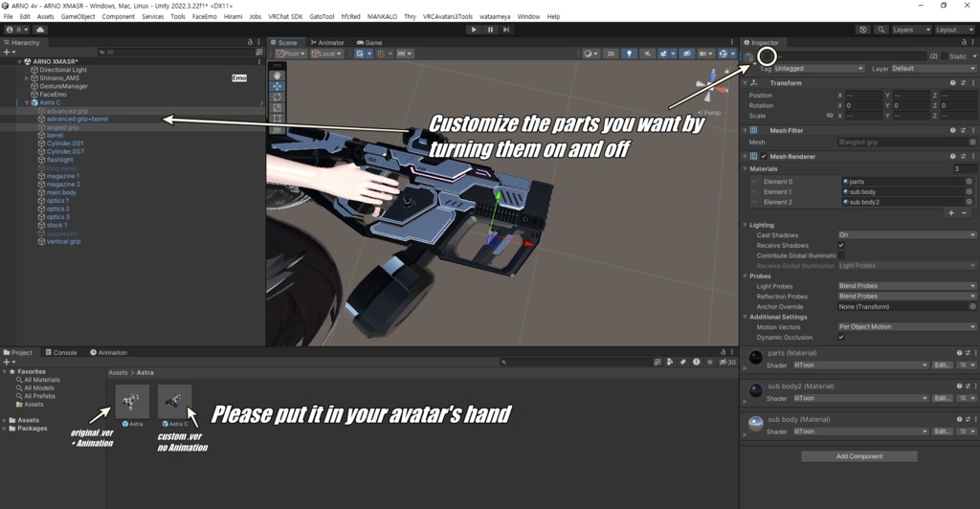Click the Project search field
Viewport: 980px width, 509px height.
point(575,363)
